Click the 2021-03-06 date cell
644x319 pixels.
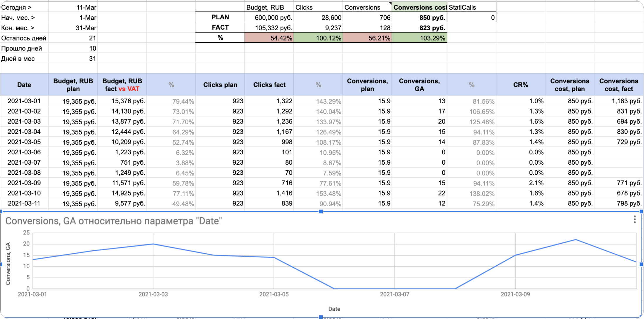click(24, 152)
